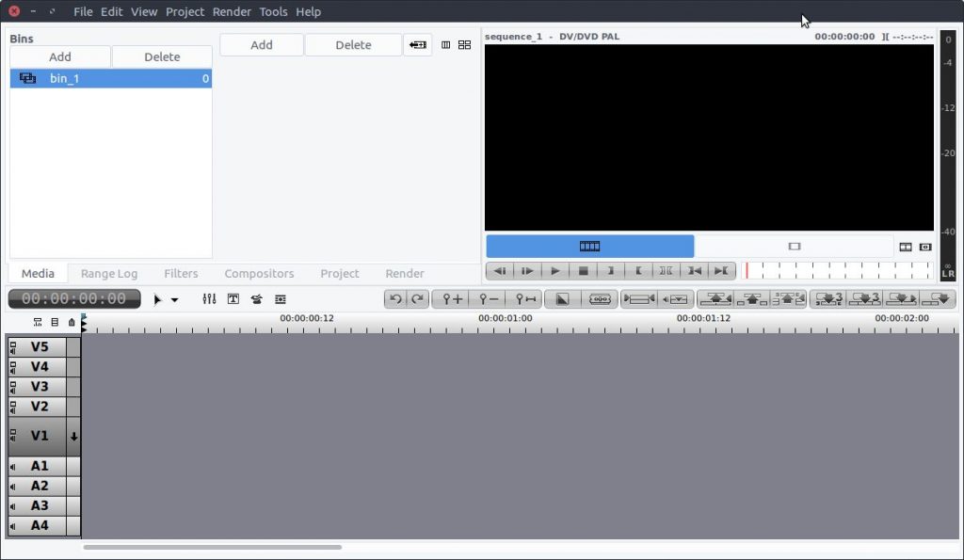Screen dimensions: 964x560
Task: Open the Render menu
Action: point(231,11)
